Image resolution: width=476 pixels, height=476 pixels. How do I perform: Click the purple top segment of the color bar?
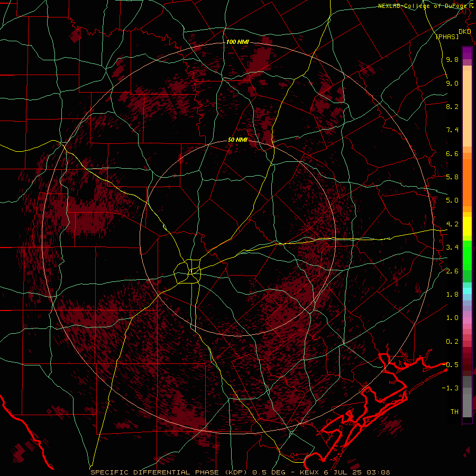coord(467,53)
